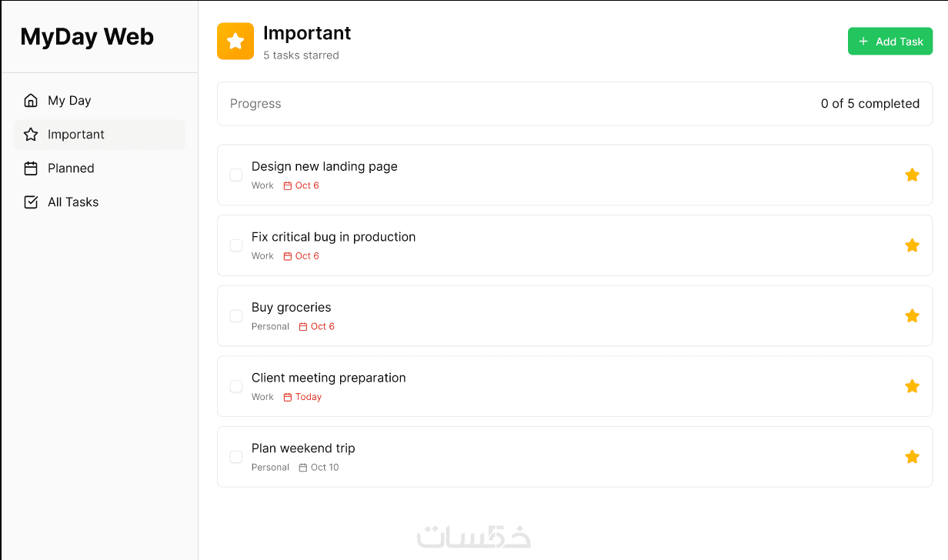Unstar the Design new landing page task
948x560 pixels.
click(912, 175)
